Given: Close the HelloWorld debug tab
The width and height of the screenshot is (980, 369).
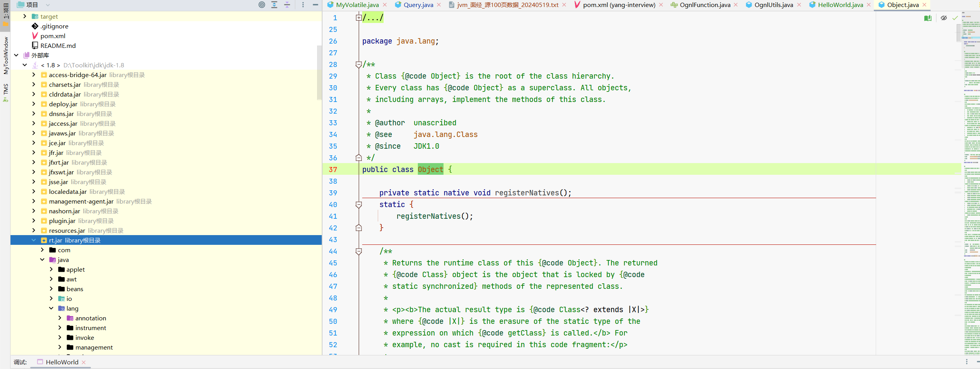Looking at the screenshot, I should coord(84,362).
